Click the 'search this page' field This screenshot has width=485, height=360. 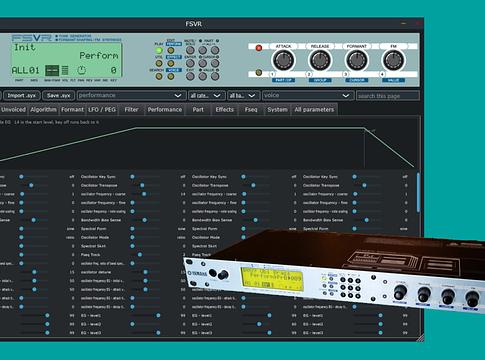point(388,96)
